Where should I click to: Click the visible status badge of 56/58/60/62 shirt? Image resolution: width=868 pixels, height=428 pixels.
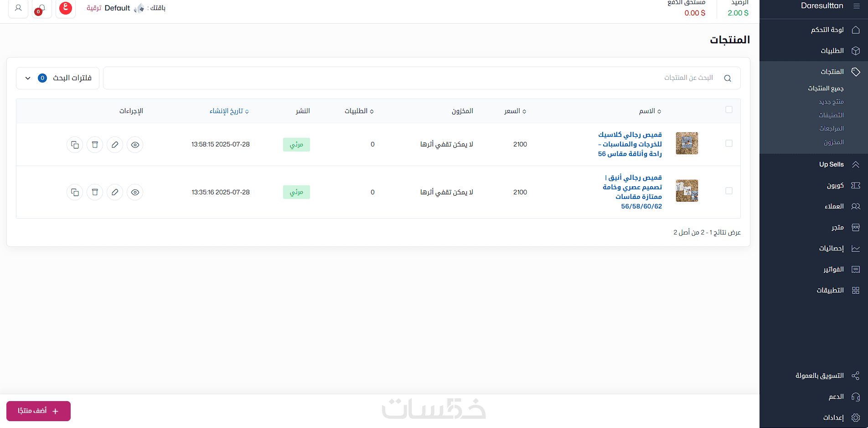coord(296,192)
